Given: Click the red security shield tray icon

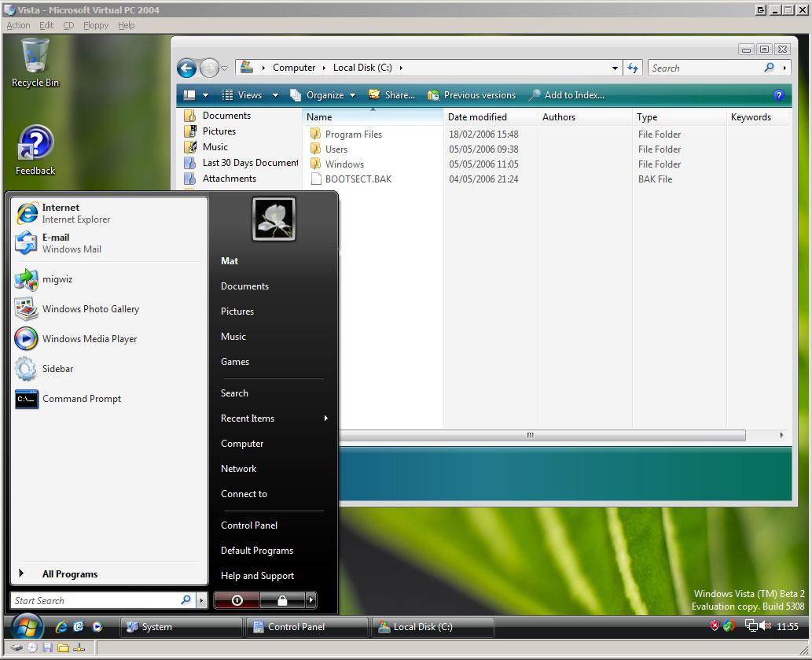Looking at the screenshot, I should pos(715,626).
